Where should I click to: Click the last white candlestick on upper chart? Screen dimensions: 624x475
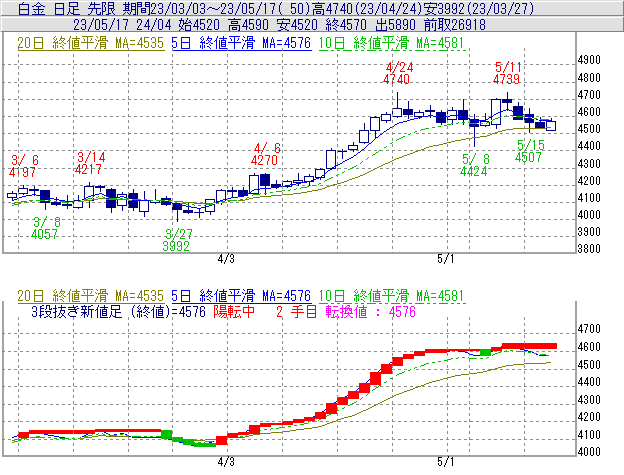click(551, 126)
